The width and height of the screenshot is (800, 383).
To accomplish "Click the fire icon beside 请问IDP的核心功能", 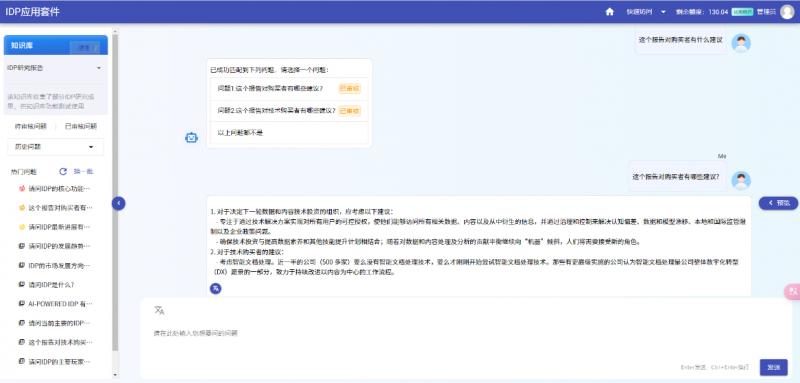I will 21,188.
